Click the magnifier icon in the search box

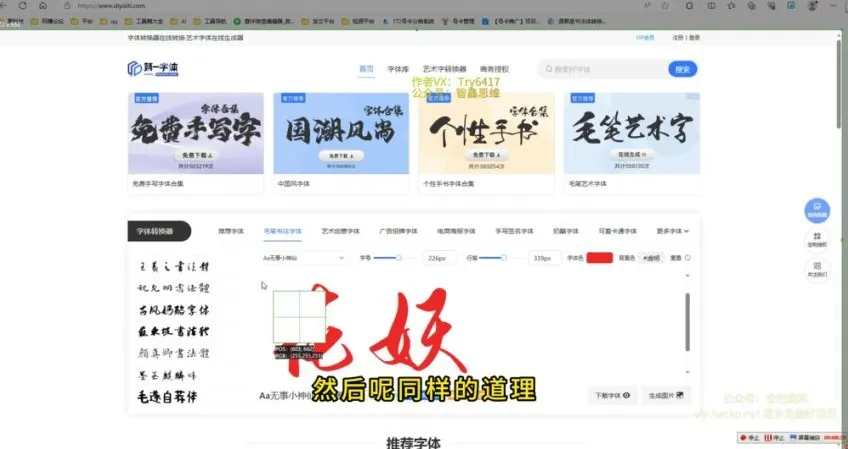549,69
